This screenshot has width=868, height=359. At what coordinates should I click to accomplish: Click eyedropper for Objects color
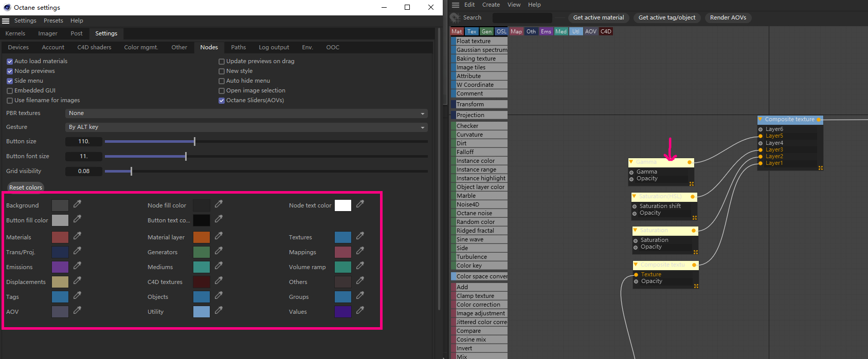click(219, 296)
